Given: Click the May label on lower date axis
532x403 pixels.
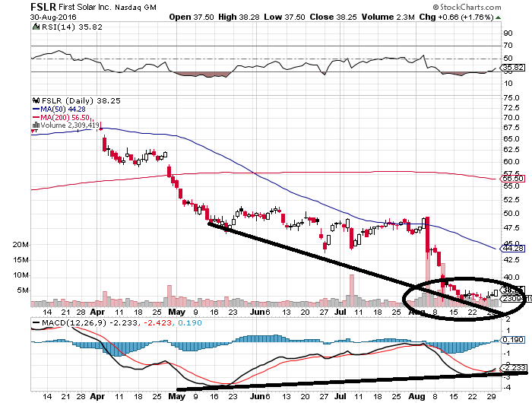Looking at the screenshot, I should click(x=177, y=396).
